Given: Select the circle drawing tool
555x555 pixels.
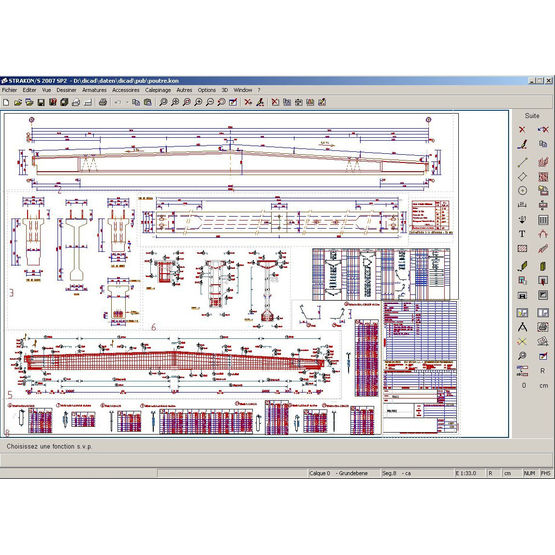Looking at the screenshot, I should point(522,191).
